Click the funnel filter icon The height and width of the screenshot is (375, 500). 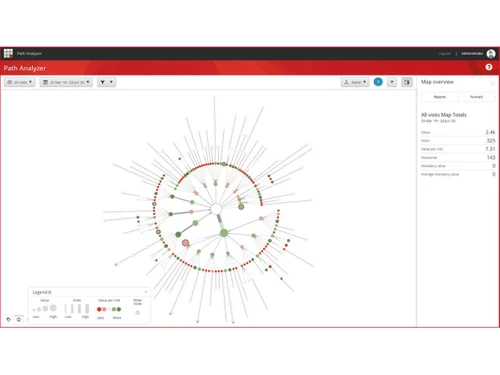point(103,82)
